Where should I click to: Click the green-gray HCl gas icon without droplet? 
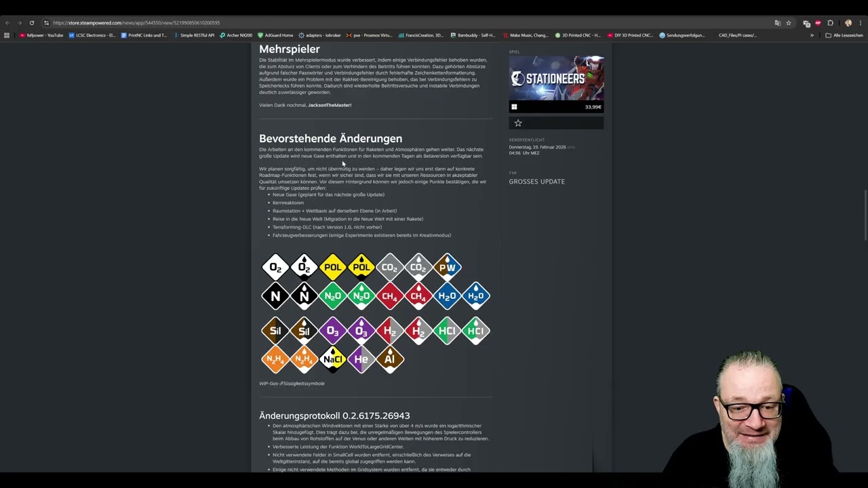point(448,331)
